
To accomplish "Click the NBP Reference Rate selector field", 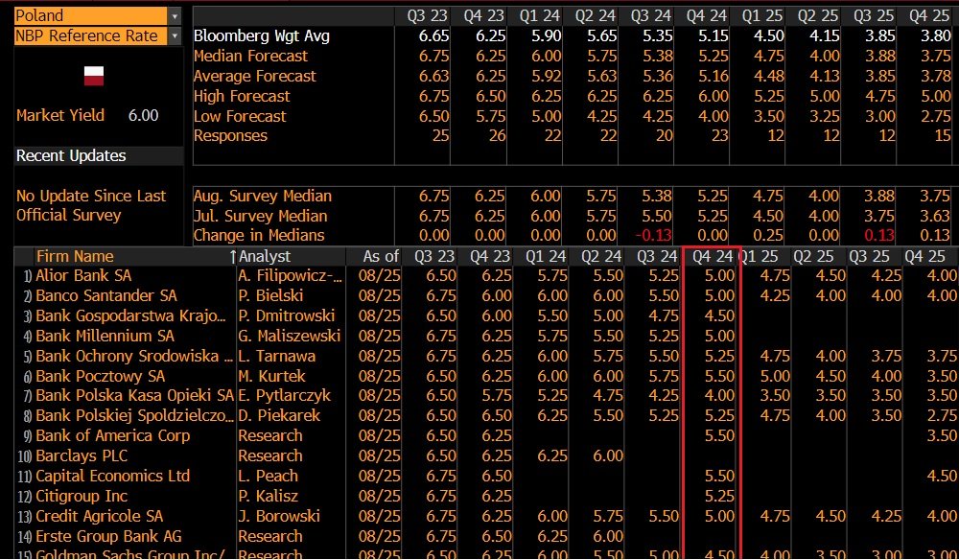I will point(90,36).
